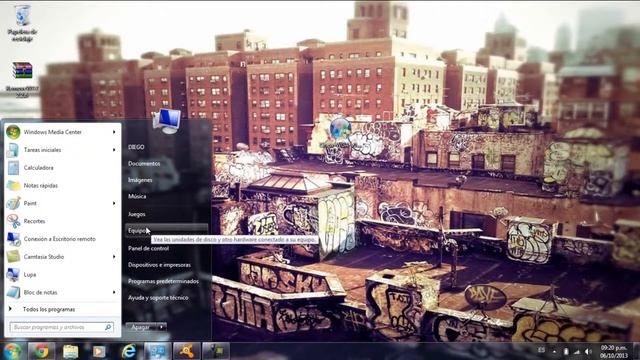Click the battery tray icon
Screen dimensions: 640x360
tap(566, 351)
